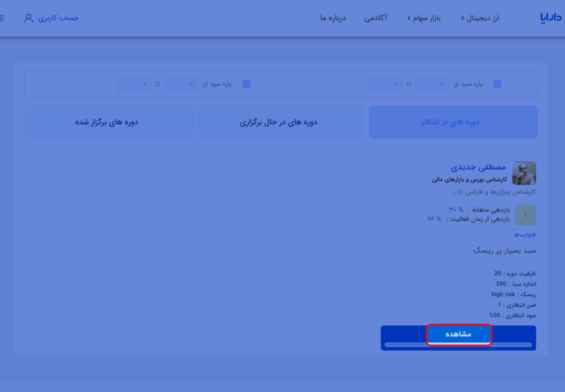Switch to دوره های در حال برگزاری tab
Screen dimensions: 565x392
[x=281, y=122]
